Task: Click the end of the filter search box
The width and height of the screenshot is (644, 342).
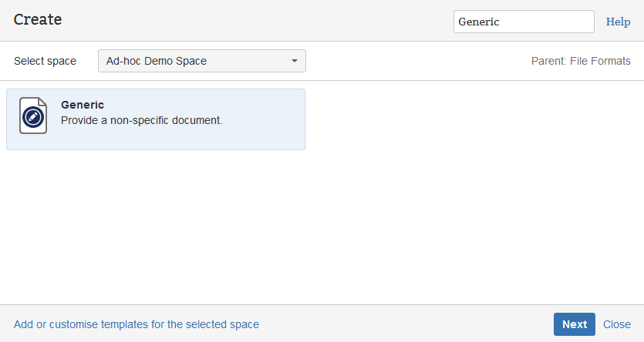Action: [x=582, y=22]
